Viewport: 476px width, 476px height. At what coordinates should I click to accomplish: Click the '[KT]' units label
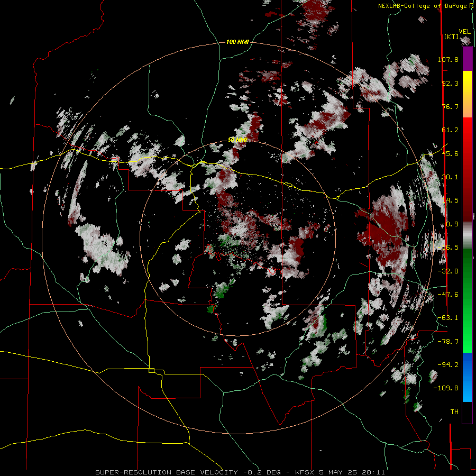pyautogui.click(x=452, y=37)
